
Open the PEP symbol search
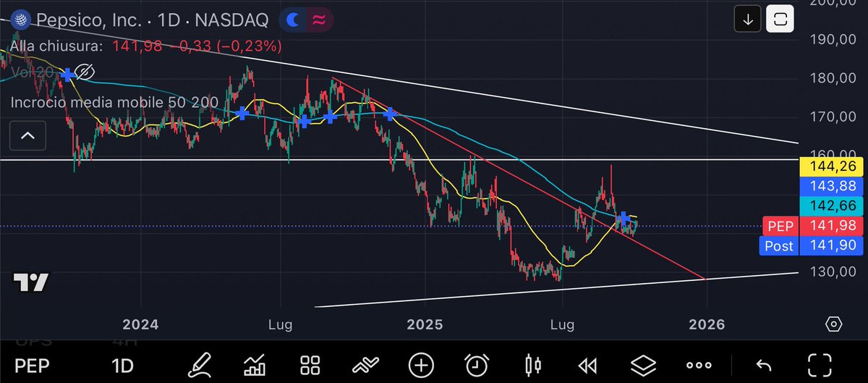(x=32, y=365)
